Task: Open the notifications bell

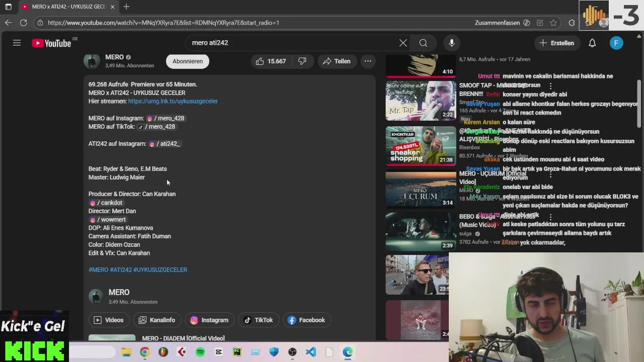Action: [x=592, y=43]
